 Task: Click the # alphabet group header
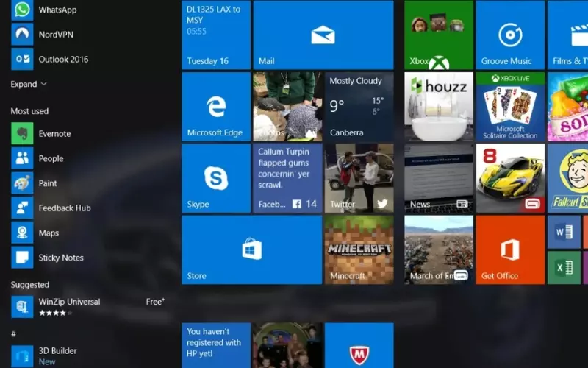click(13, 334)
